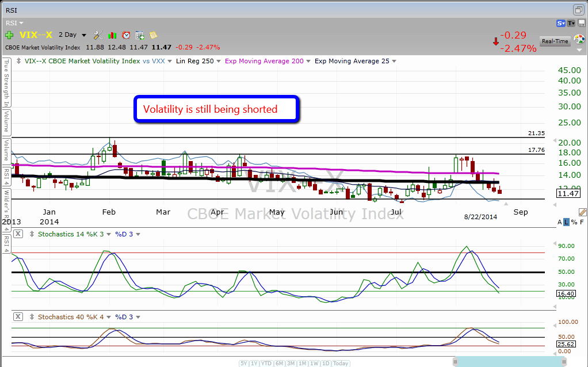This screenshot has width=588, height=367.
Task: Open the yellow notes icon
Action: tap(153, 35)
